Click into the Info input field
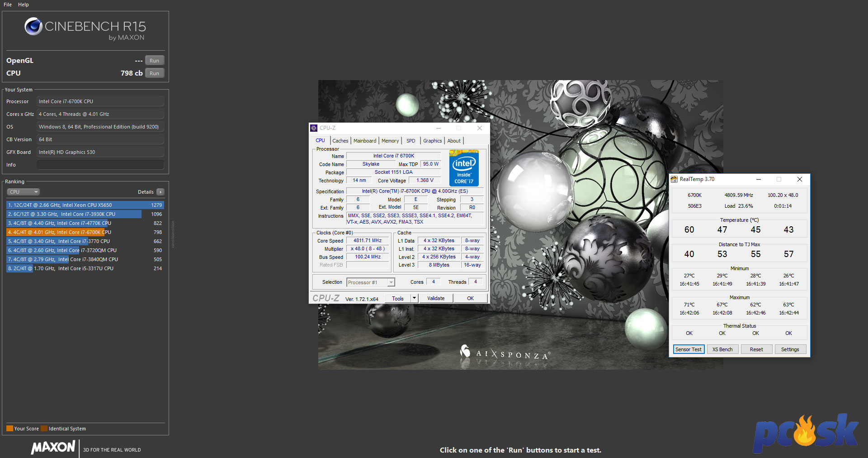868x458 pixels. pyautogui.click(x=100, y=165)
